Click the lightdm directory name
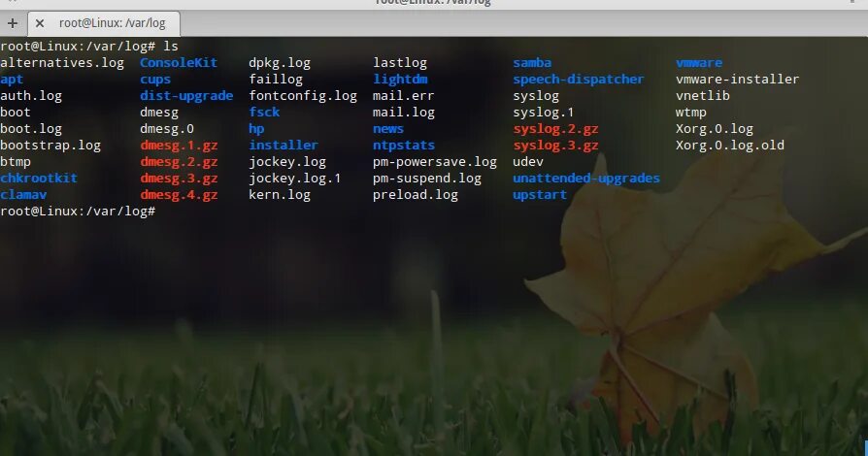Viewport: 868px width, 456px height. 400,80
